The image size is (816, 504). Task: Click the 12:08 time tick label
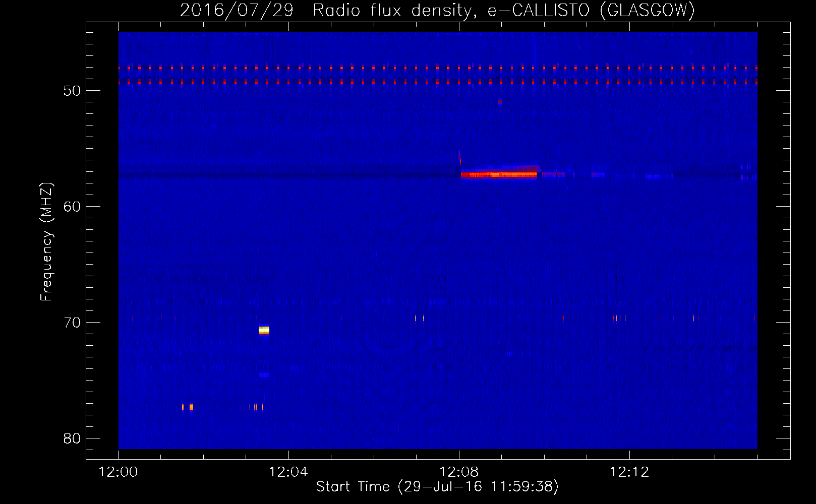click(459, 472)
